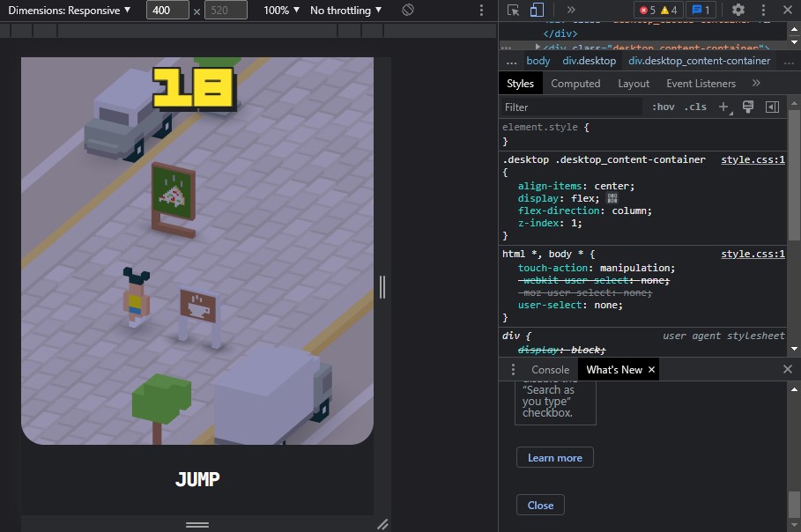The image size is (801, 532).
Task: Open the error and warning counter
Action: [657, 11]
